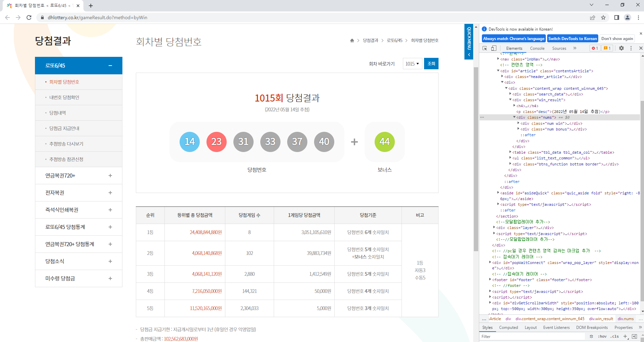The width and height of the screenshot is (644, 342).
Task: Click Always match Chrome's language button
Action: [x=514, y=39]
